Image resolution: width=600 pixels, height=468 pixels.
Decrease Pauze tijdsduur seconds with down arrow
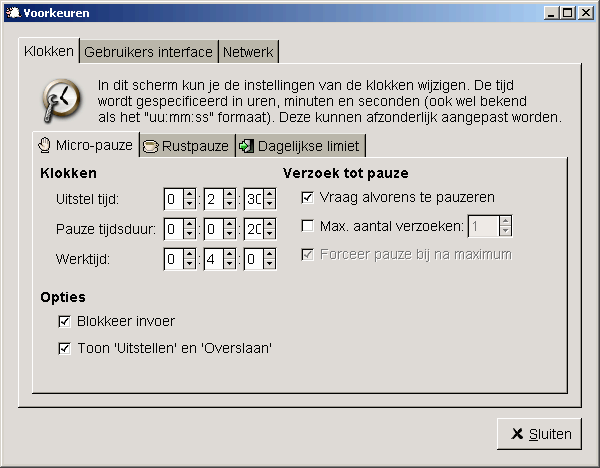[269, 235]
